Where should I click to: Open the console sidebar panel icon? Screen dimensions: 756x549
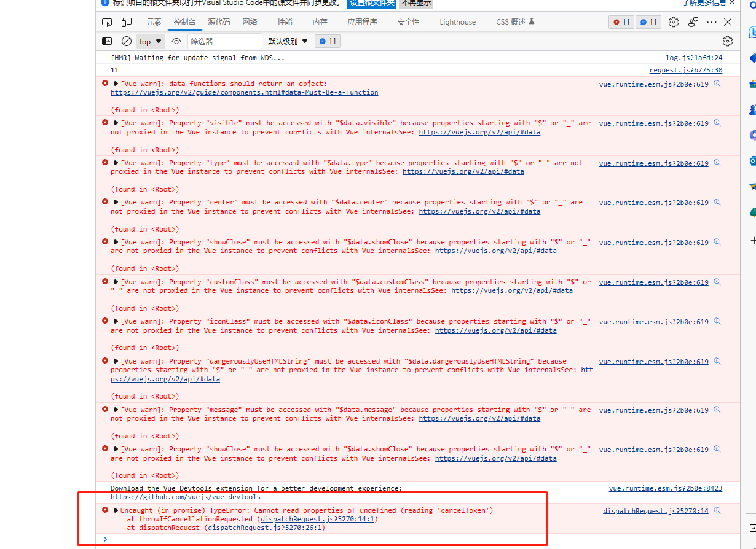point(107,41)
